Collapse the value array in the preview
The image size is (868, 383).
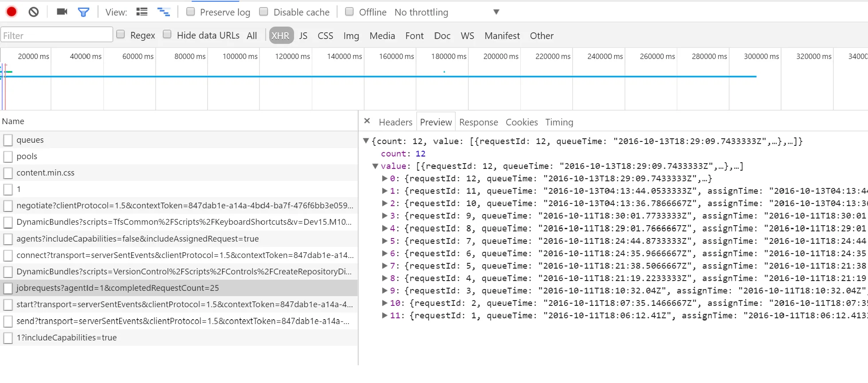pyautogui.click(x=375, y=166)
